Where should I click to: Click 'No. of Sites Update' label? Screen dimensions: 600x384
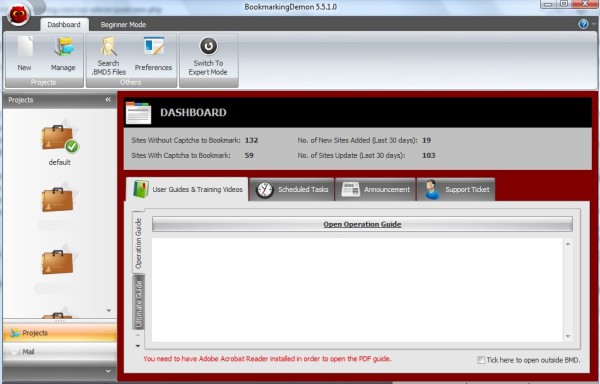click(x=351, y=155)
